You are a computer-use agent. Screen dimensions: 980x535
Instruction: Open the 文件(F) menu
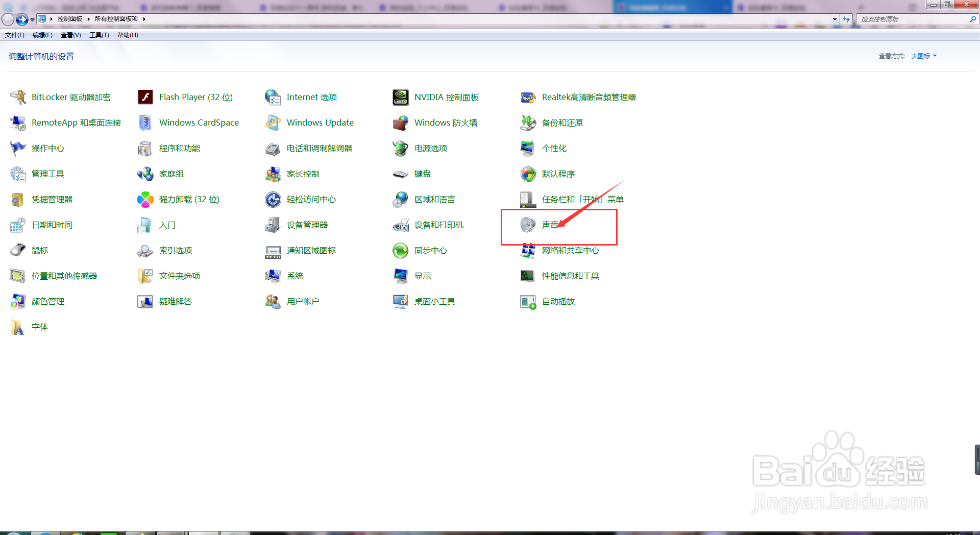15,35
